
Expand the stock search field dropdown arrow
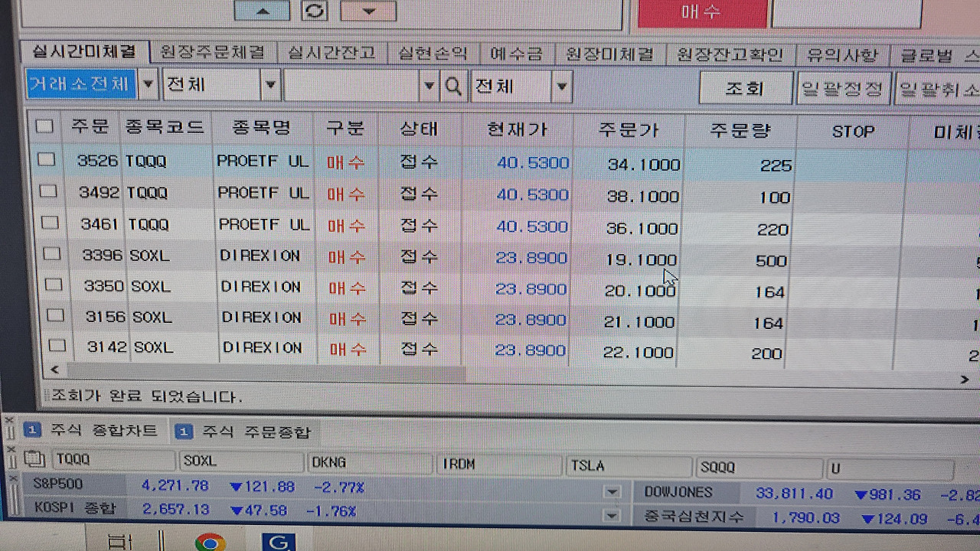coord(430,86)
